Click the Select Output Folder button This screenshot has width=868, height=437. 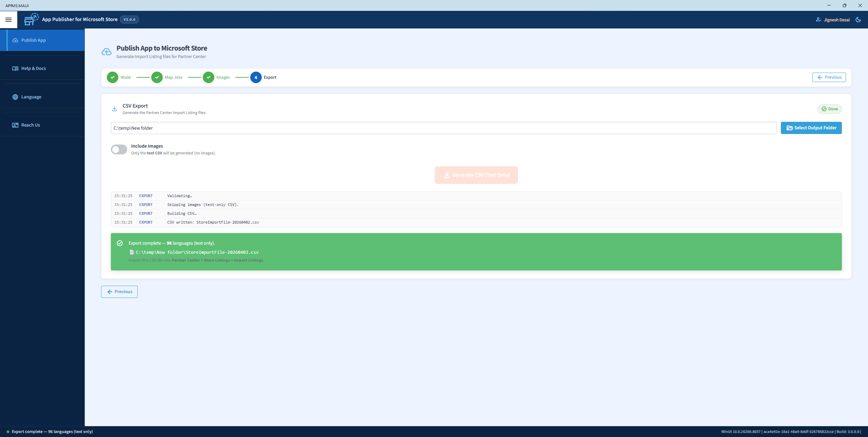[811, 128]
